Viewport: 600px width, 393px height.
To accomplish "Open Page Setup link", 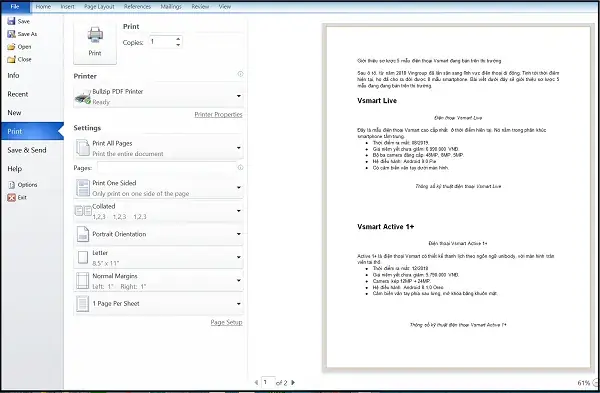I will [226, 322].
